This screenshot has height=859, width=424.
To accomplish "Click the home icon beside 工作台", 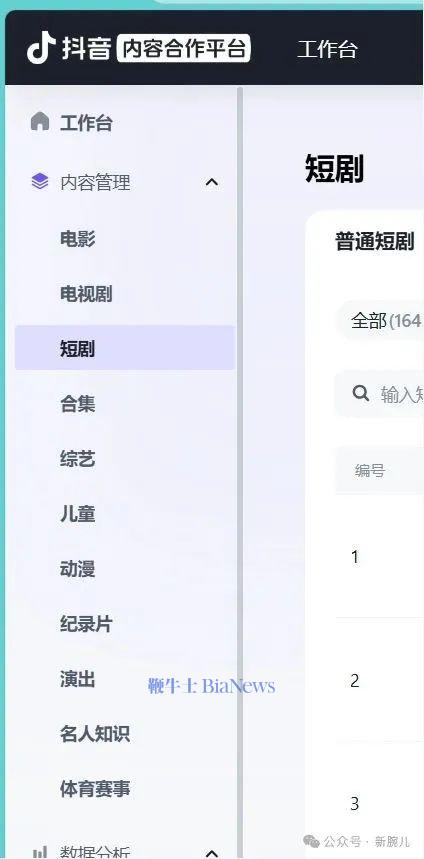I will coord(39,122).
